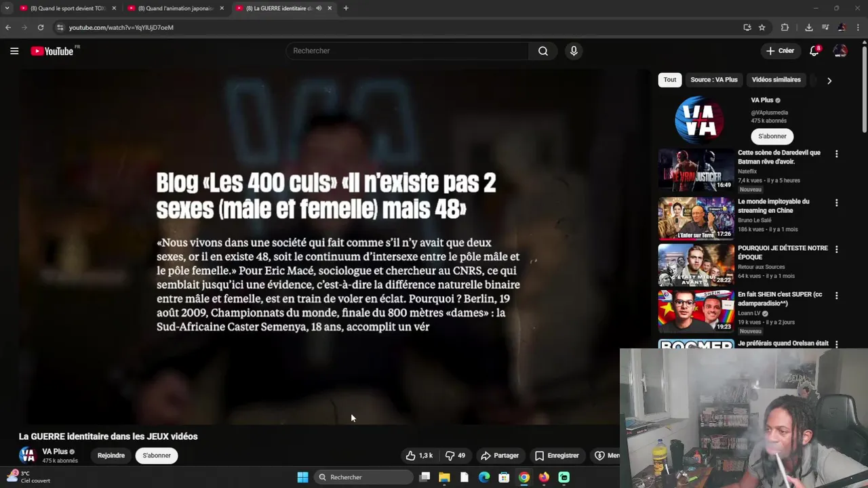868x488 pixels.
Task: Open options for Orelsan video
Action: (836, 344)
